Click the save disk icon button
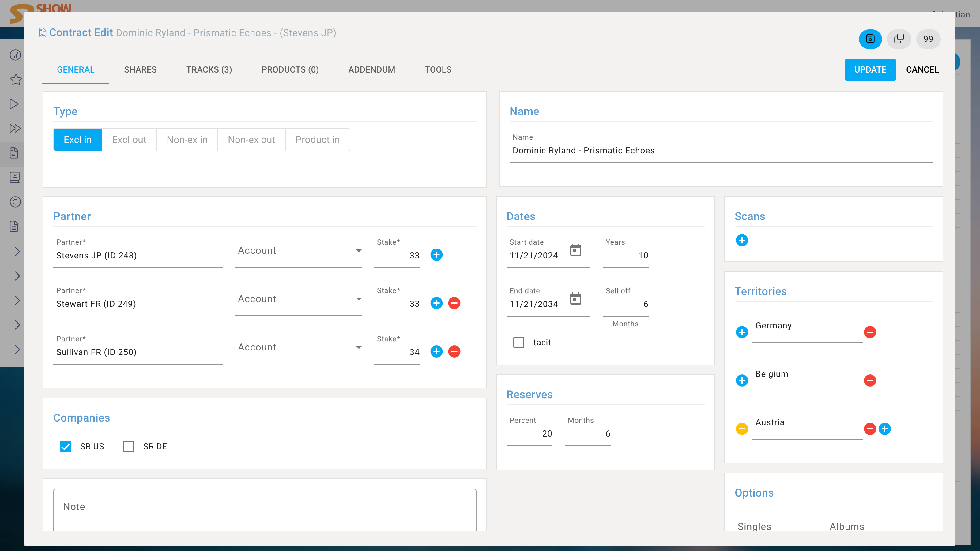 [x=870, y=39]
